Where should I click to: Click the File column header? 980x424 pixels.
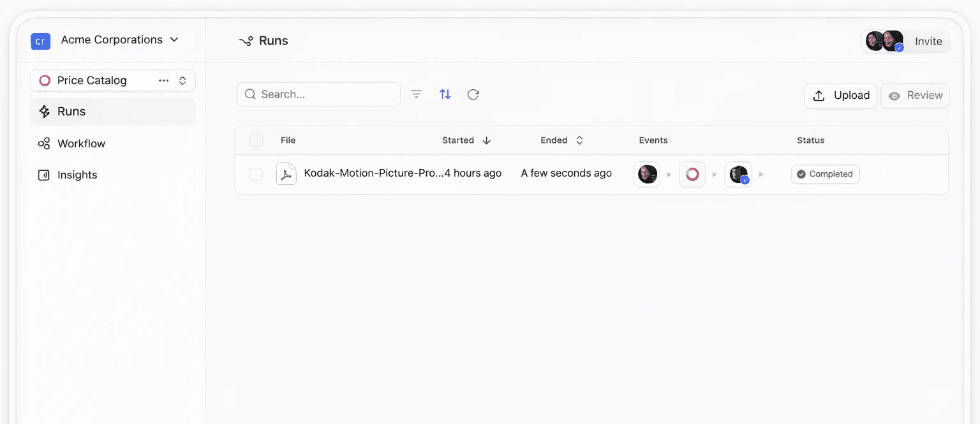[x=288, y=140]
